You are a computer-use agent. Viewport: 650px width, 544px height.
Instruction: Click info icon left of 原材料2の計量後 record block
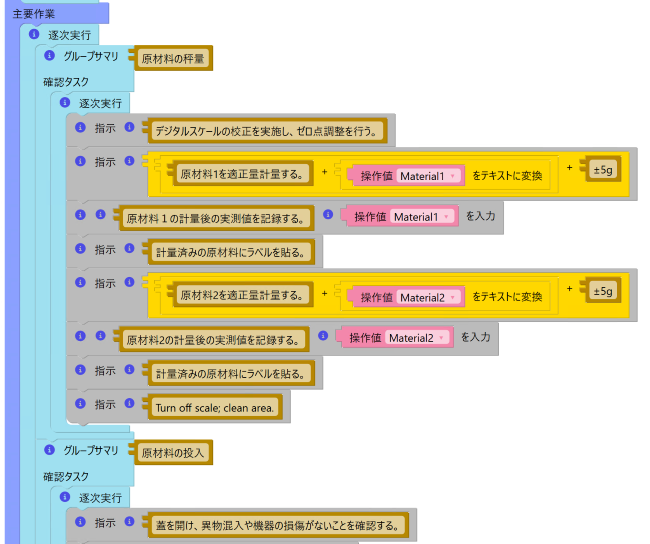point(80,337)
